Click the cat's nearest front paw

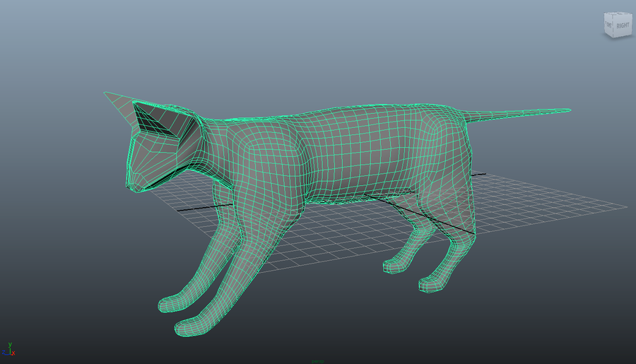point(194,327)
